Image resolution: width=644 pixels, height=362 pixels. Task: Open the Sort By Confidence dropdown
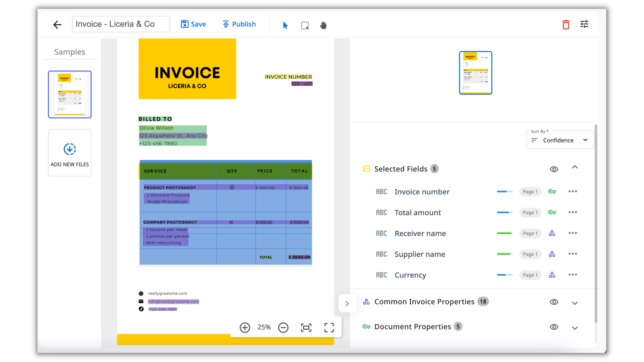[x=560, y=140]
